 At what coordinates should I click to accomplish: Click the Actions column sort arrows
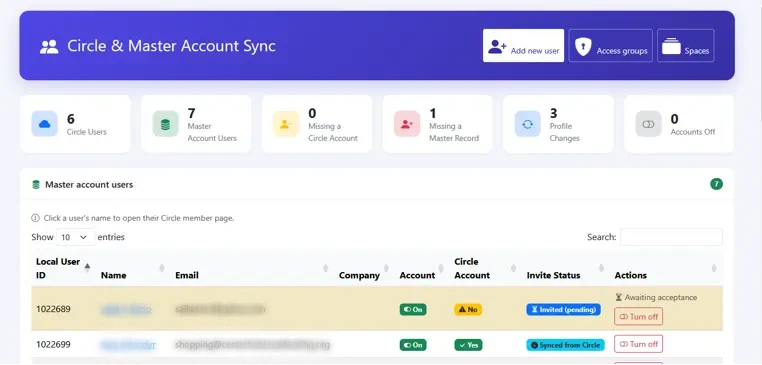(x=714, y=268)
